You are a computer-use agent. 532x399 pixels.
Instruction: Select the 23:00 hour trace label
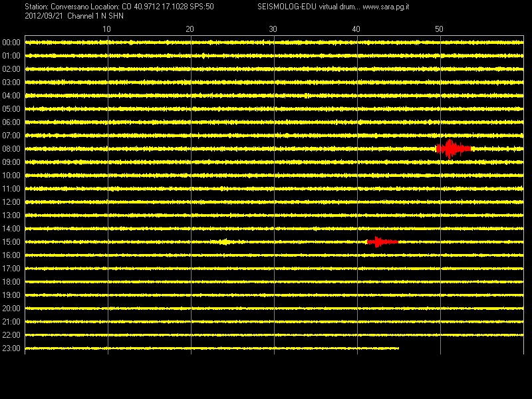click(11, 348)
